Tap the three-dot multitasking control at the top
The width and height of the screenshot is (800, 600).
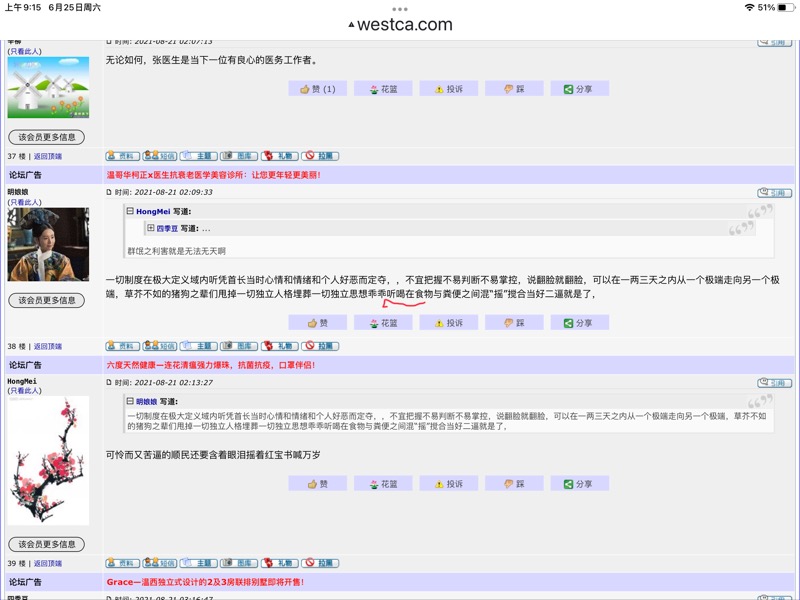click(x=400, y=9)
